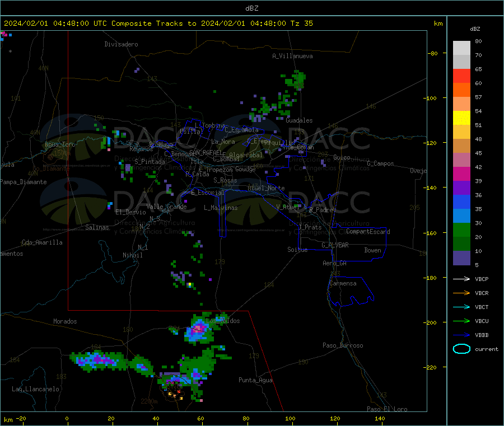Select the 80 dBZ light gray swatch
Image resolution: width=504 pixels, height=426 pixels.
461,48
